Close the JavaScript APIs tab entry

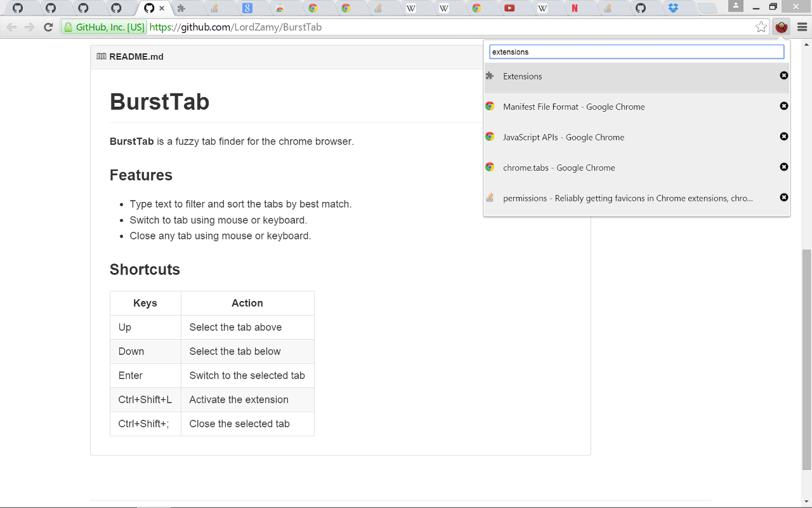[784, 137]
